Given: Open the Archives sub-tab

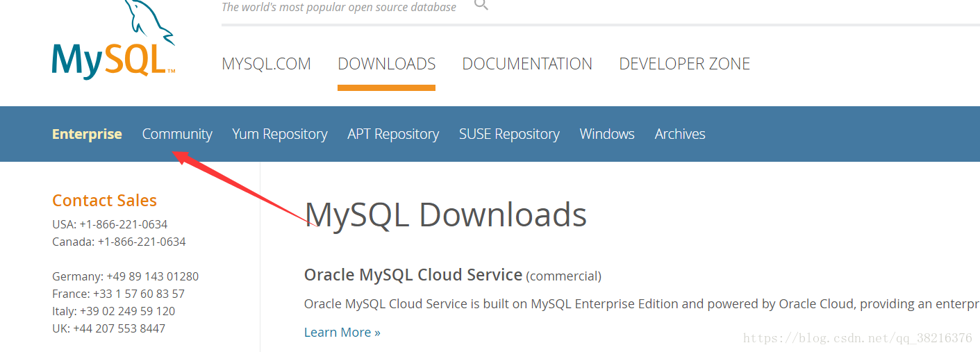Looking at the screenshot, I should [680, 134].
